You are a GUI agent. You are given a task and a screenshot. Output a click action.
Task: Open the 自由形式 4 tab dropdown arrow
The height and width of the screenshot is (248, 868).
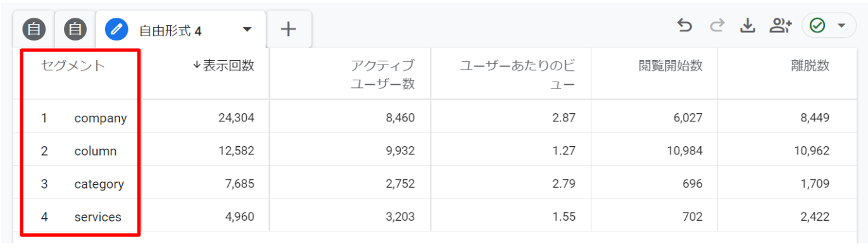click(248, 30)
